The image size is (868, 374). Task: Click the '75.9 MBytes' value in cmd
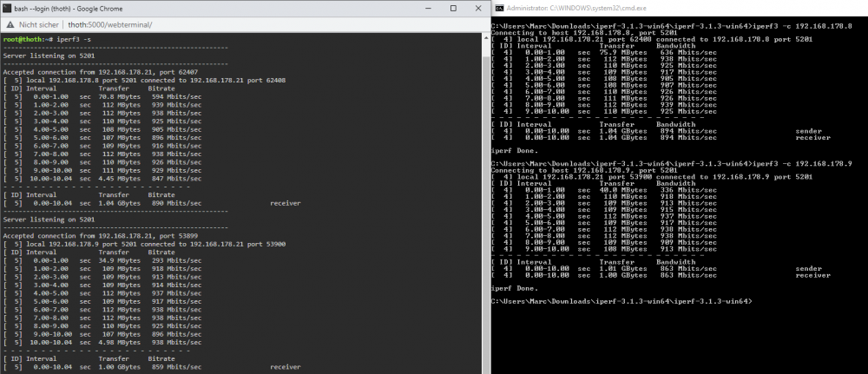(623, 53)
